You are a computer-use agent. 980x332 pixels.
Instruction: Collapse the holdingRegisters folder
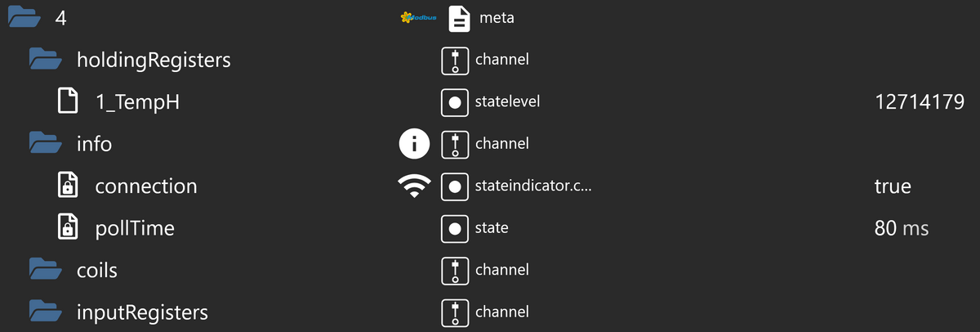pos(46,60)
